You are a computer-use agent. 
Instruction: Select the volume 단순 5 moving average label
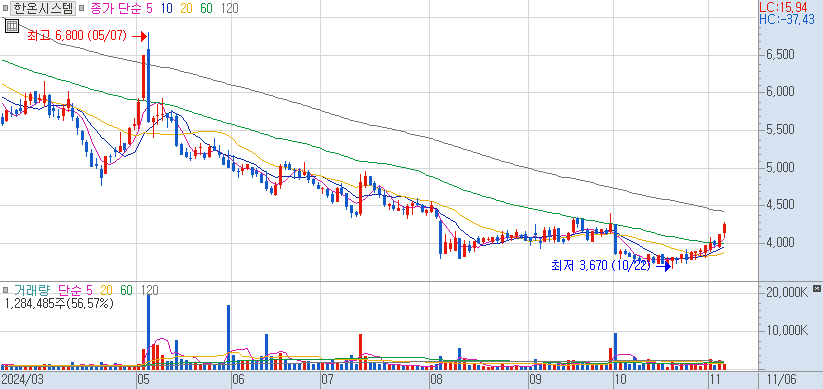click(76, 290)
